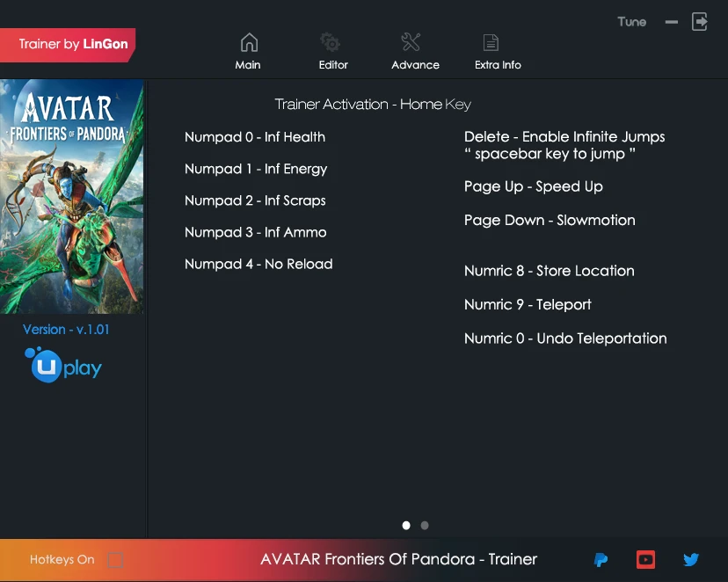This screenshot has width=728, height=582.
Task: Open the Extra Info document icon
Action: (x=491, y=40)
